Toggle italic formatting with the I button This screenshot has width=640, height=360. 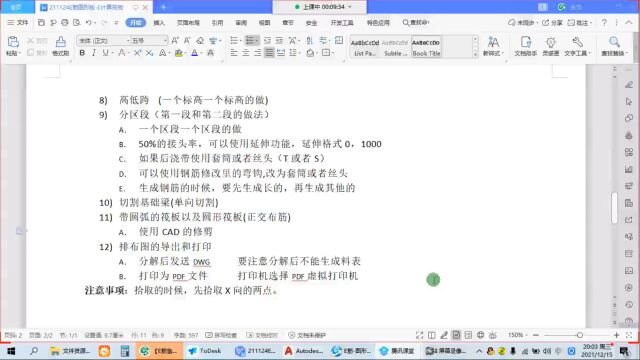pos(94,53)
